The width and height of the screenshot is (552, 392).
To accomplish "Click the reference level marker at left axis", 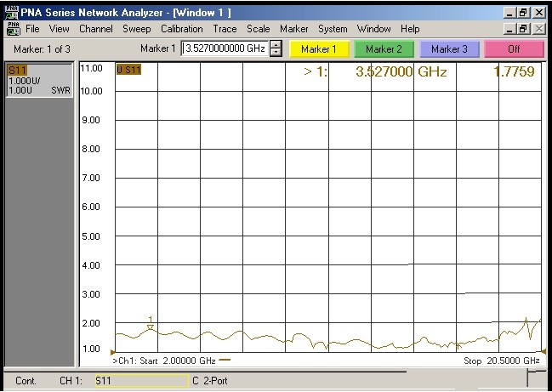I will [112, 352].
